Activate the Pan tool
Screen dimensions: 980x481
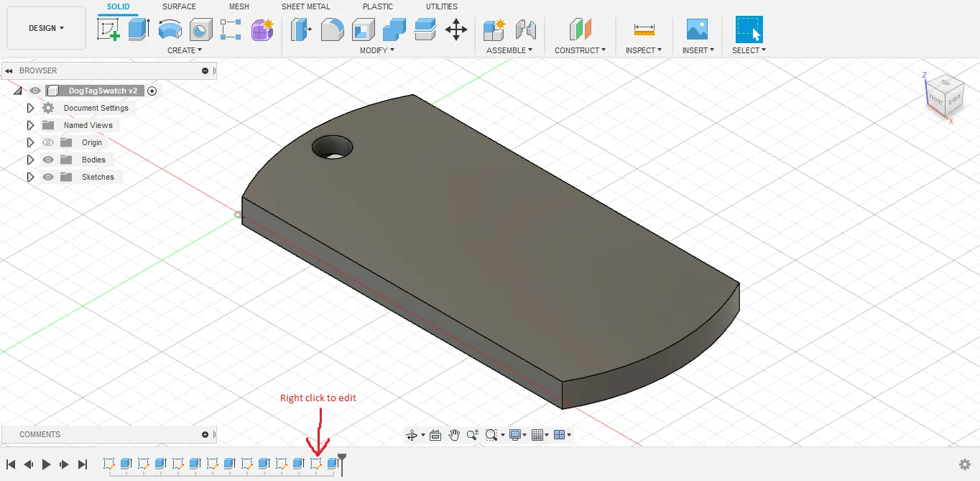pyautogui.click(x=454, y=434)
